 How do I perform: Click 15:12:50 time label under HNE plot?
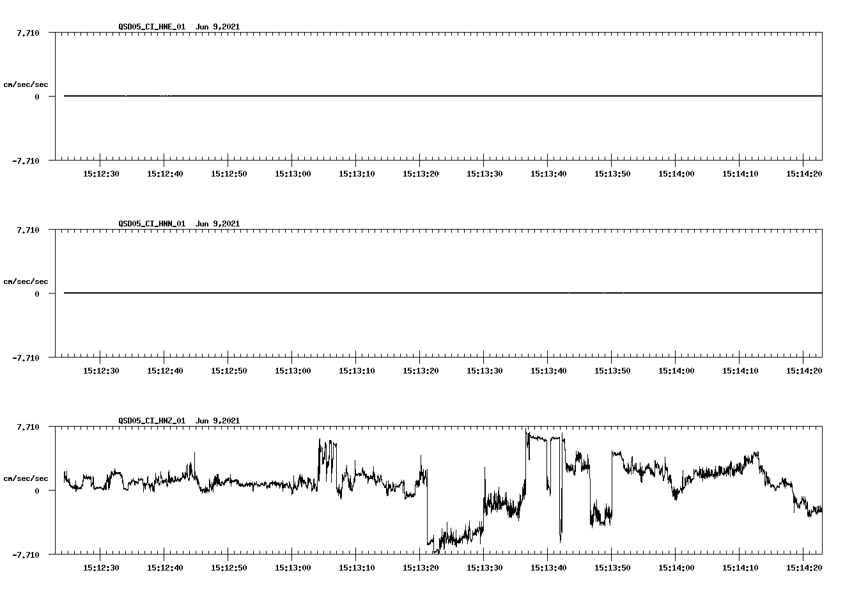(x=229, y=174)
